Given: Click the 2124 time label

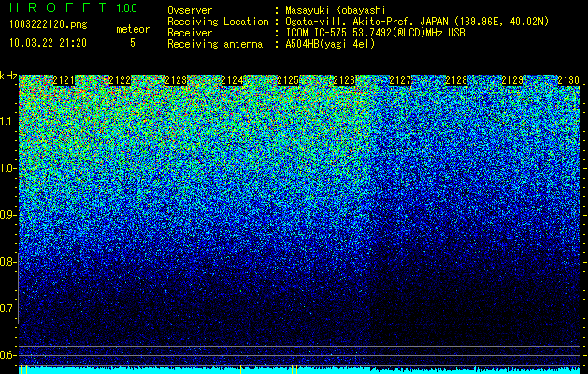Looking at the screenshot, I should click(x=232, y=80).
